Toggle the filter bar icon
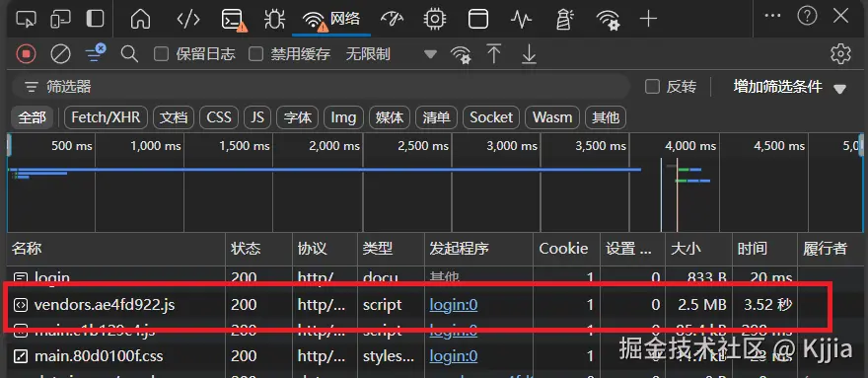This screenshot has width=868, height=378. coord(96,52)
